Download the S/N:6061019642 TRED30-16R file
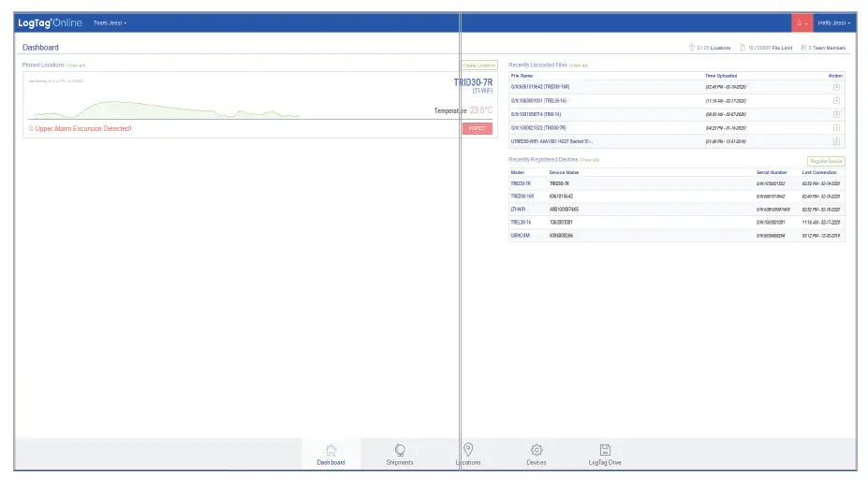This screenshot has width=868, height=480. 836,87
